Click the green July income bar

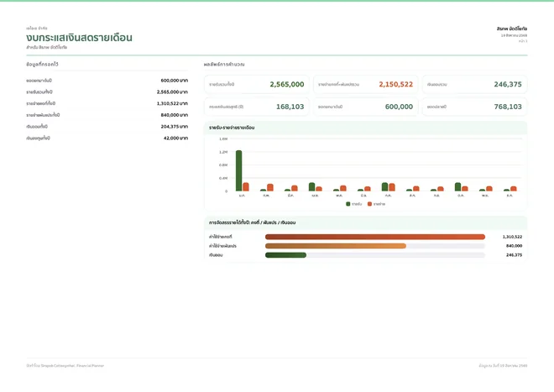coord(384,187)
